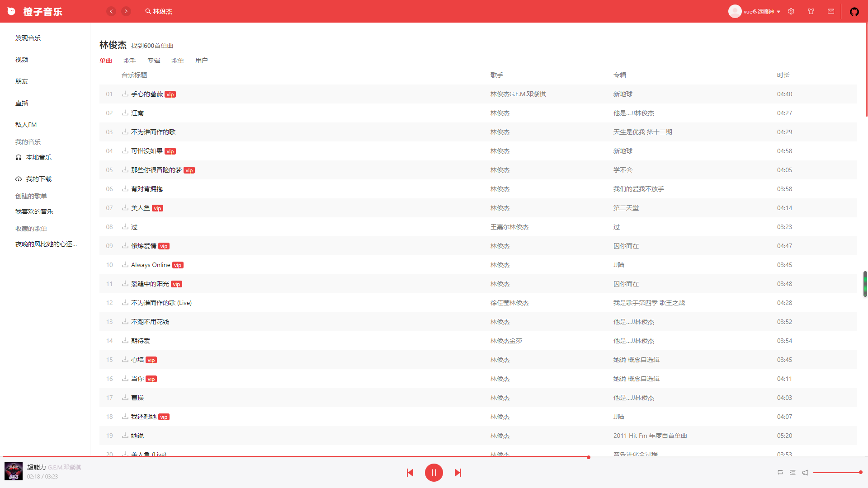Open 发现音乐 in the sidebar
This screenshot has width=868, height=488.
pyautogui.click(x=28, y=38)
